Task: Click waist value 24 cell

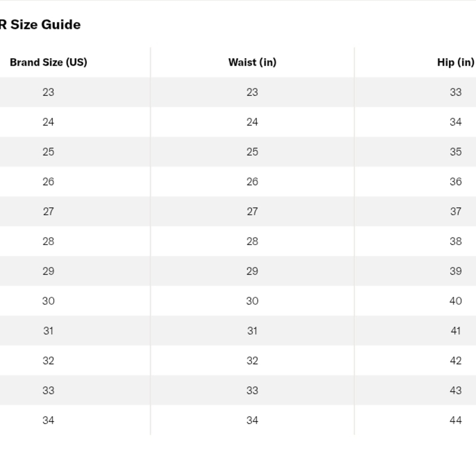Action: (252, 122)
